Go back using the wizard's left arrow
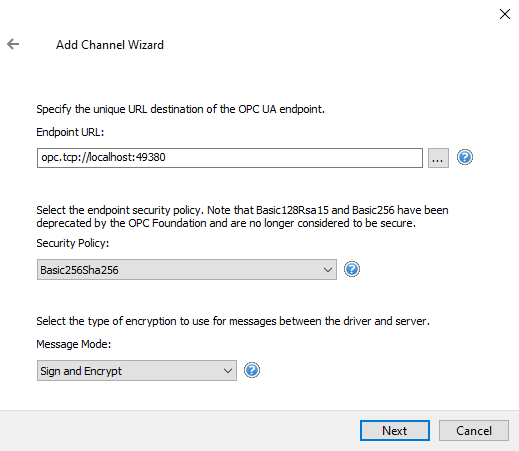519x451 pixels. tap(13, 44)
